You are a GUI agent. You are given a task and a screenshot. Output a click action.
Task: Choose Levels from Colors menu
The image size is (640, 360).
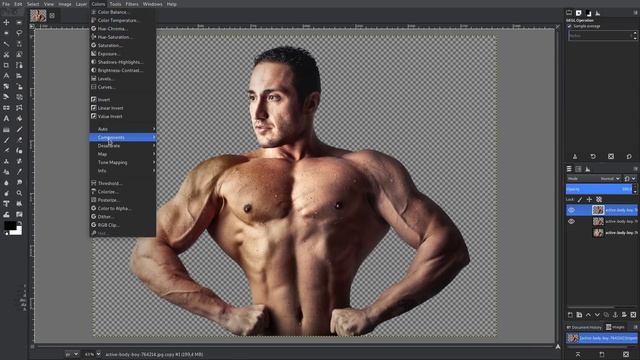tap(122, 79)
